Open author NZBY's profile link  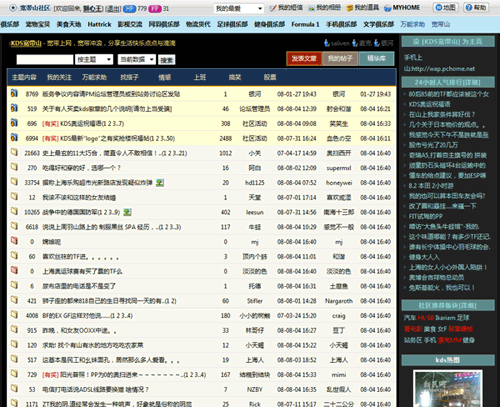tap(255, 389)
